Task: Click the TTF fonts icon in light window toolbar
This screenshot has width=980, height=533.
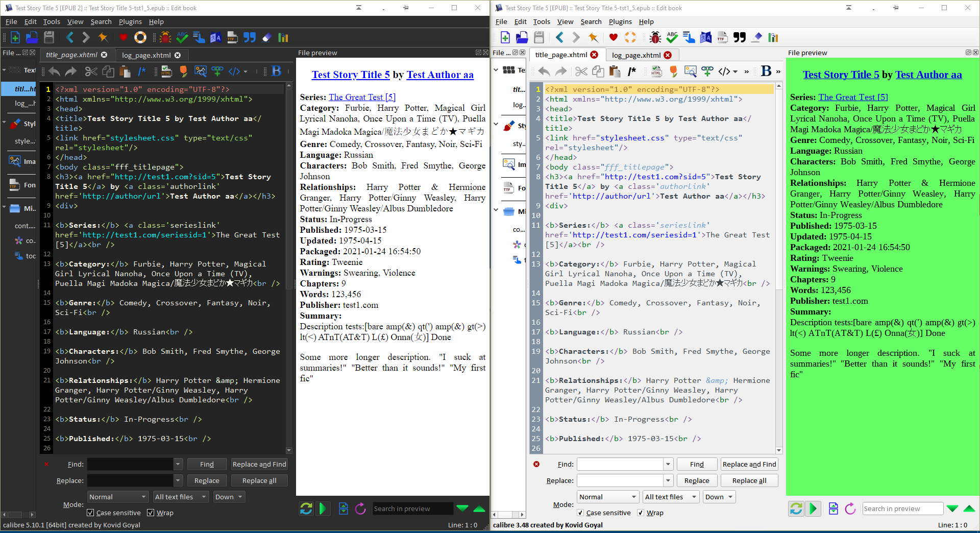Action: click(722, 37)
